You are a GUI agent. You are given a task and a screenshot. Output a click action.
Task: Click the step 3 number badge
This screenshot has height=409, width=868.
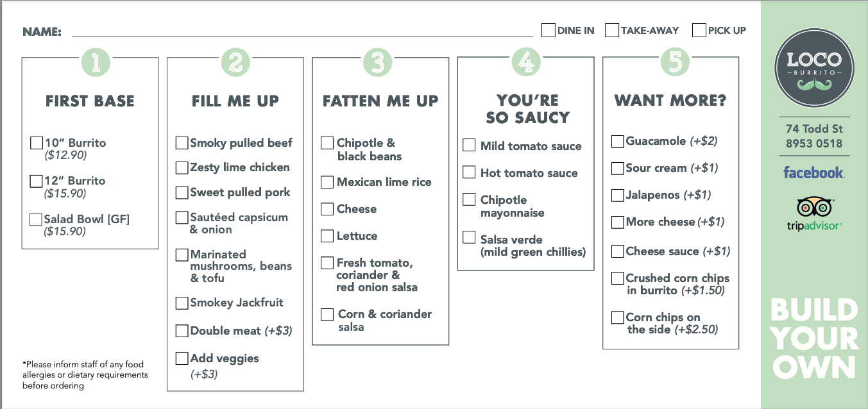(377, 62)
